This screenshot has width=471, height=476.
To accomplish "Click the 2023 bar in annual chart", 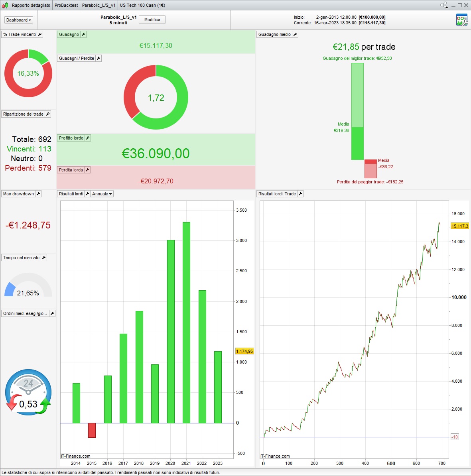I will point(218,387).
